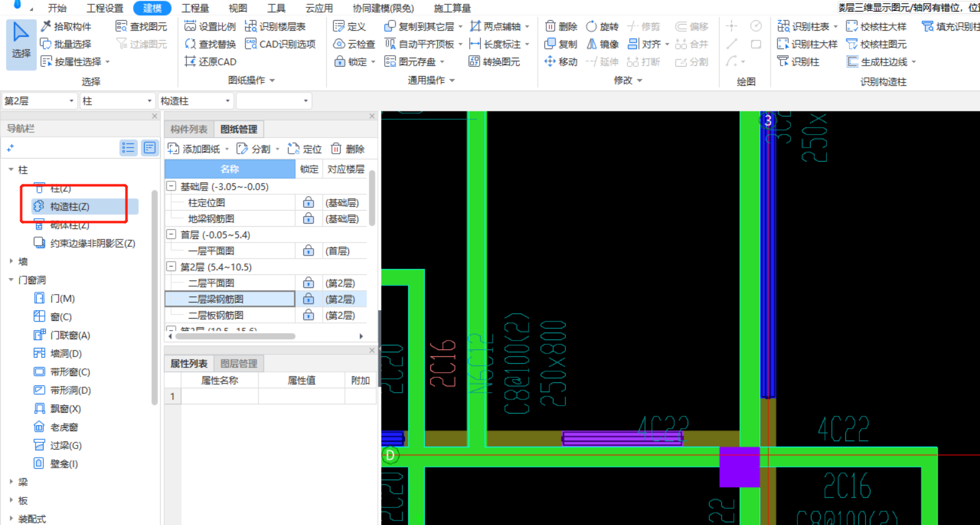Select 飘窗(X) in navigation tree
This screenshot has width=980, height=525.
click(x=57, y=409)
